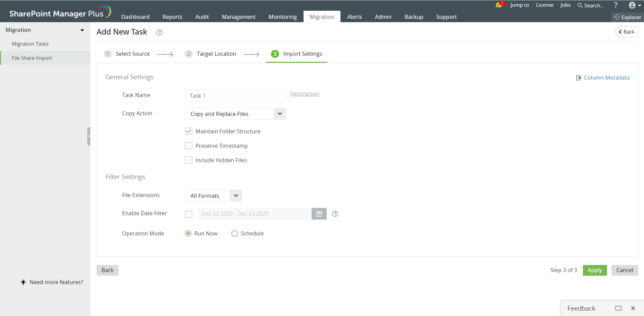Click the Search magnifier in the header
The height and width of the screenshot is (316, 644).
click(x=580, y=5)
